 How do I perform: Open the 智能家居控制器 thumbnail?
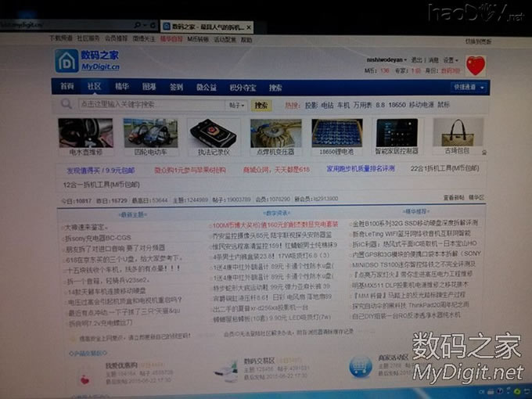(x=397, y=133)
